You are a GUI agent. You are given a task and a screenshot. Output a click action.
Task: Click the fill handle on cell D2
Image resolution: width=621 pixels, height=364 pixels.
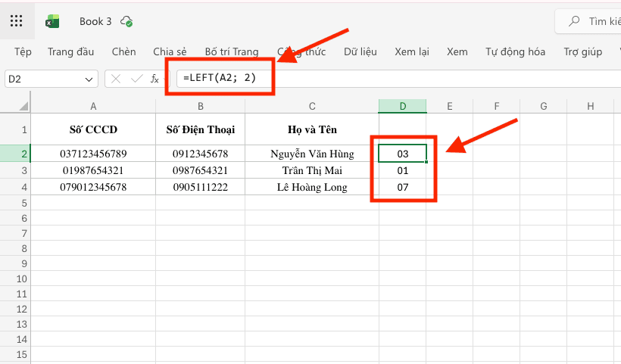coord(426,162)
